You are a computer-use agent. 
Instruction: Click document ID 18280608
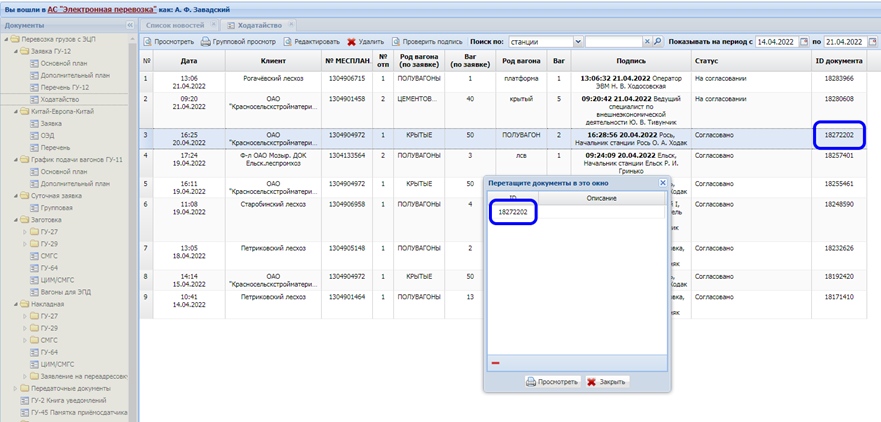[x=839, y=98]
